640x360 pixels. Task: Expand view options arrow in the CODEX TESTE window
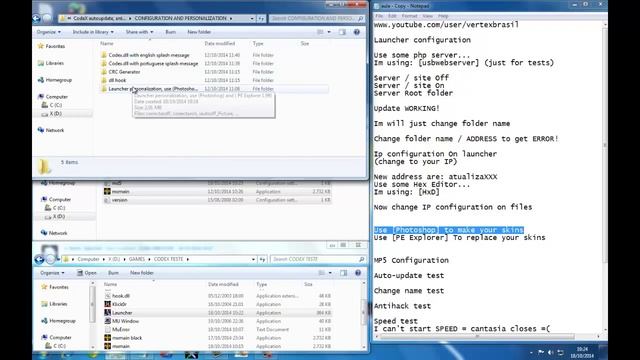330,273
